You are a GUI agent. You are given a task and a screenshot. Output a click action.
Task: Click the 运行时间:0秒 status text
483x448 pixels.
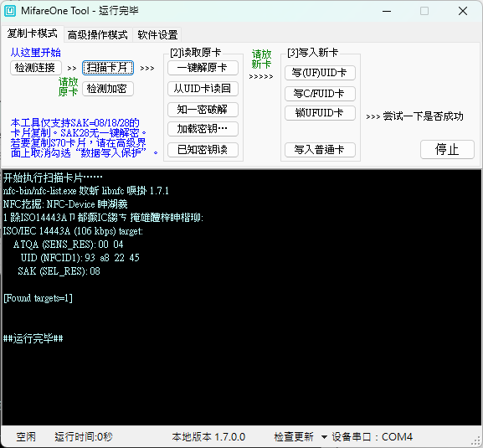click(x=84, y=437)
